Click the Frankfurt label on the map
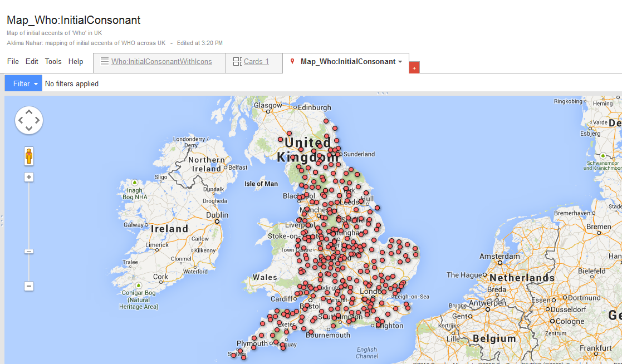The image size is (622, 364). coord(596,348)
